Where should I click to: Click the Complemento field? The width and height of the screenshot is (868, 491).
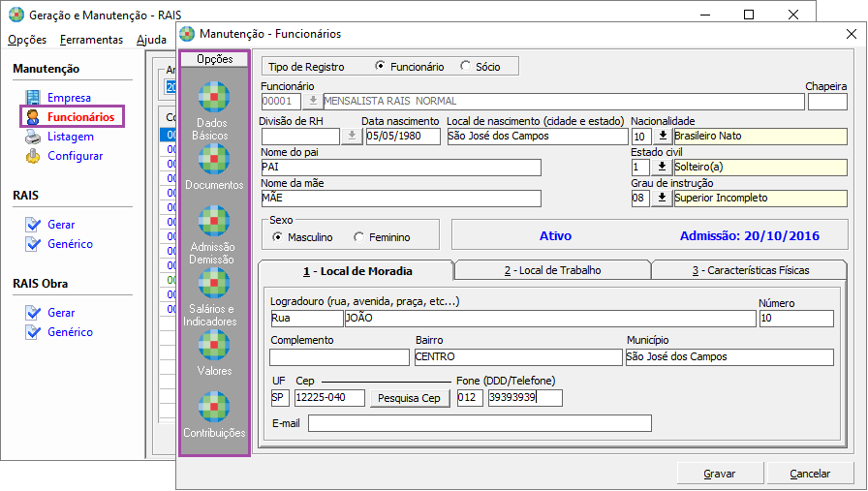[x=339, y=357]
